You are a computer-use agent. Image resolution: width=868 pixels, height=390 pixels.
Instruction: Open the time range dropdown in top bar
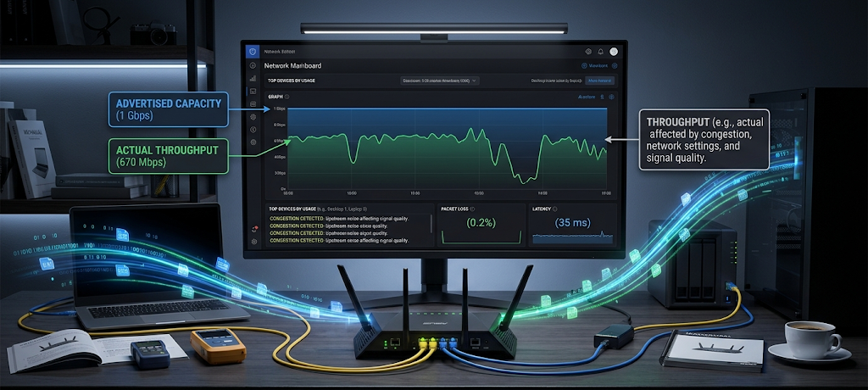pos(440,81)
